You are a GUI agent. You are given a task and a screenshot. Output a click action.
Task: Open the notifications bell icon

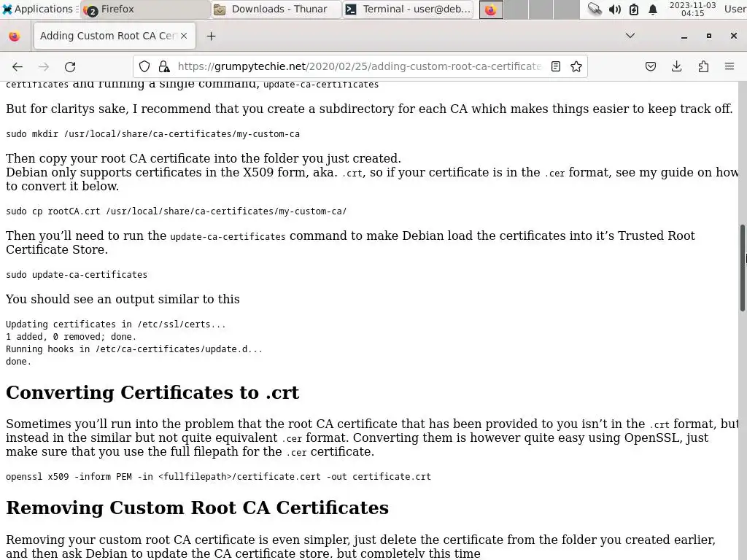coord(653,9)
